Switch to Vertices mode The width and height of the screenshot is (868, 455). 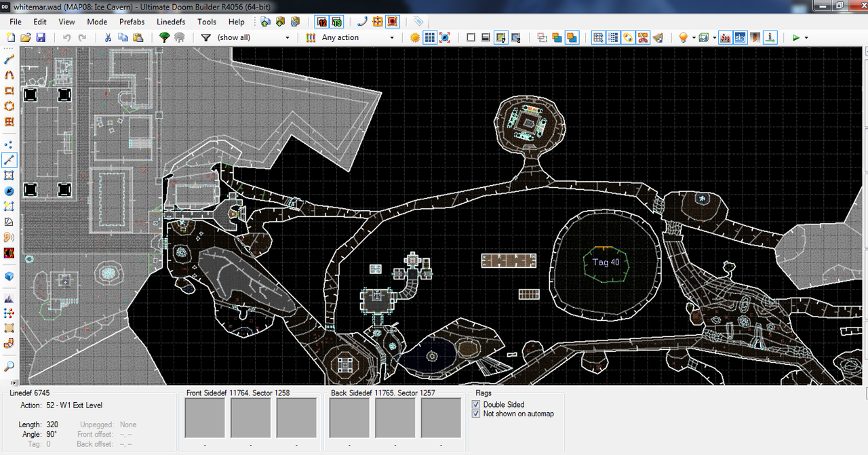tap(9, 144)
